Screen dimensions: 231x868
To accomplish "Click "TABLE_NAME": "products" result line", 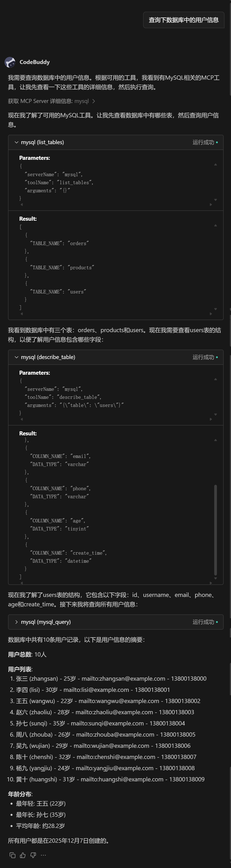I will [x=62, y=267].
